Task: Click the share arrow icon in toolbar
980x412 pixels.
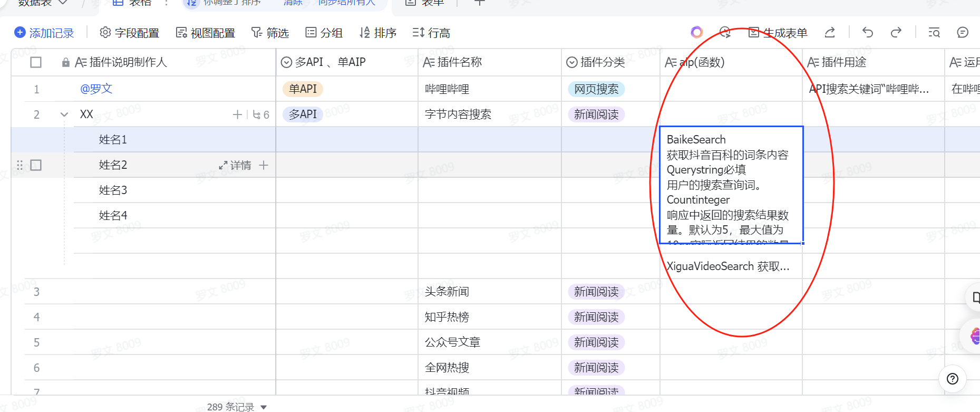Action: click(x=830, y=32)
